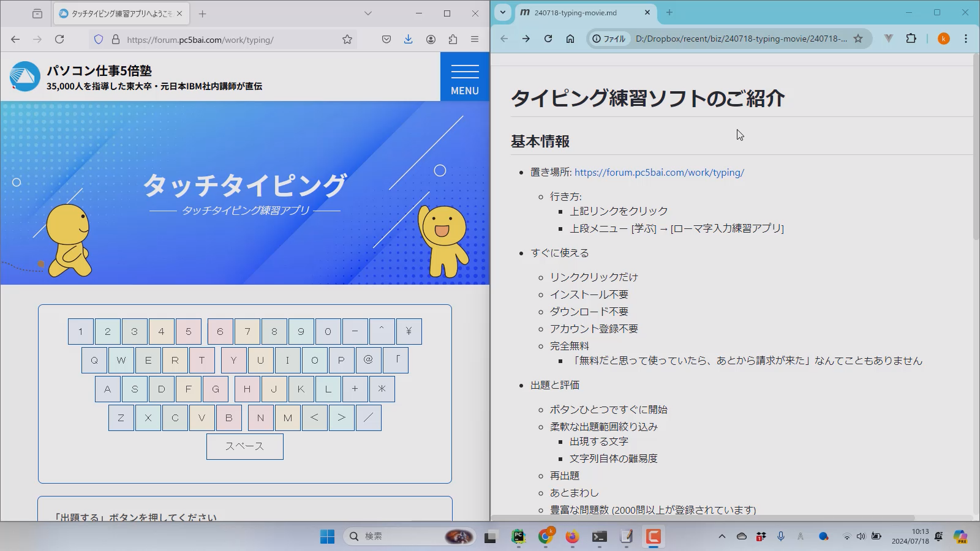Open the Firefox application menu
980x551 pixels.
click(475, 39)
